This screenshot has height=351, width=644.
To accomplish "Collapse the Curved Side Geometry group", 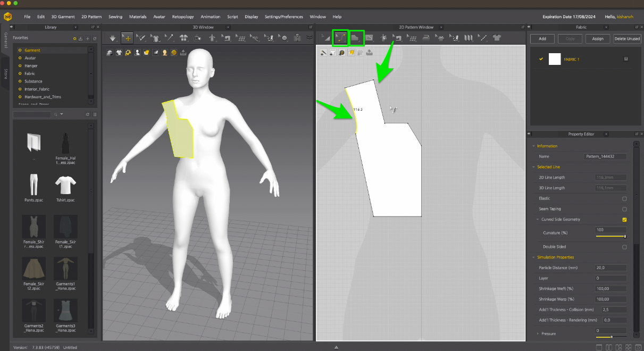I will point(538,220).
